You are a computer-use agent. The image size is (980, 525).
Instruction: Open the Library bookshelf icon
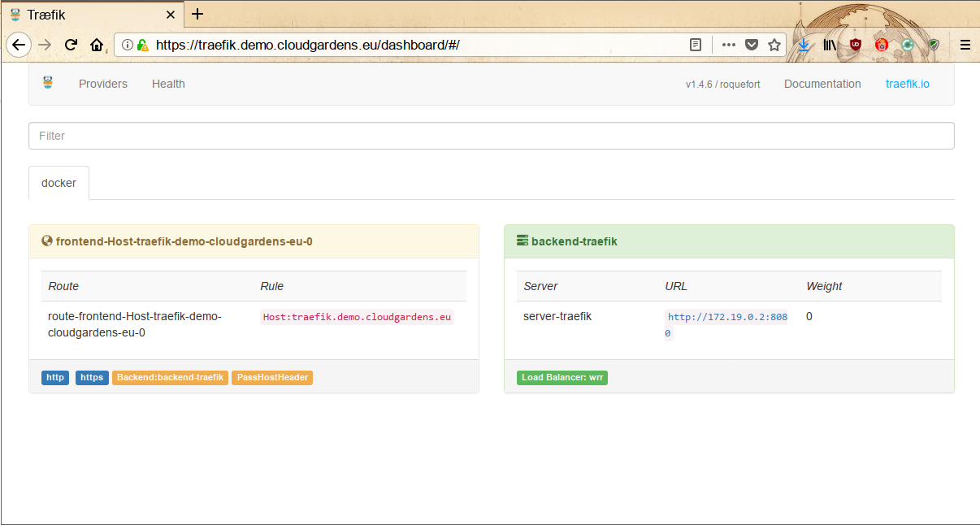click(830, 46)
